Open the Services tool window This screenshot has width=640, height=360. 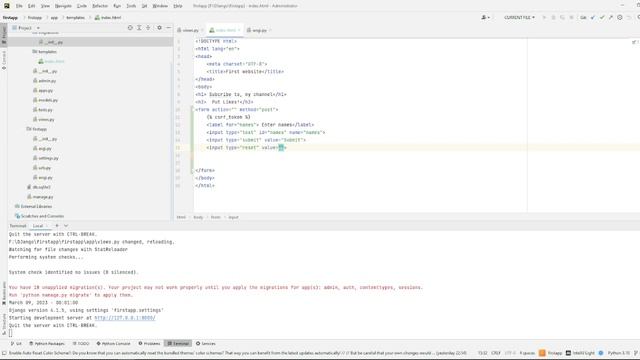(x=206, y=344)
